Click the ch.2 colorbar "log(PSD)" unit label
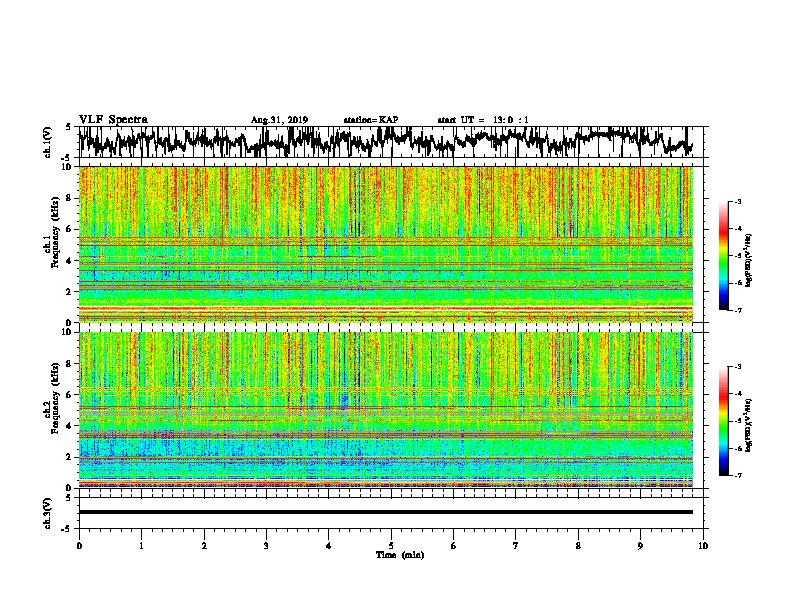792x612 pixels. click(749, 426)
